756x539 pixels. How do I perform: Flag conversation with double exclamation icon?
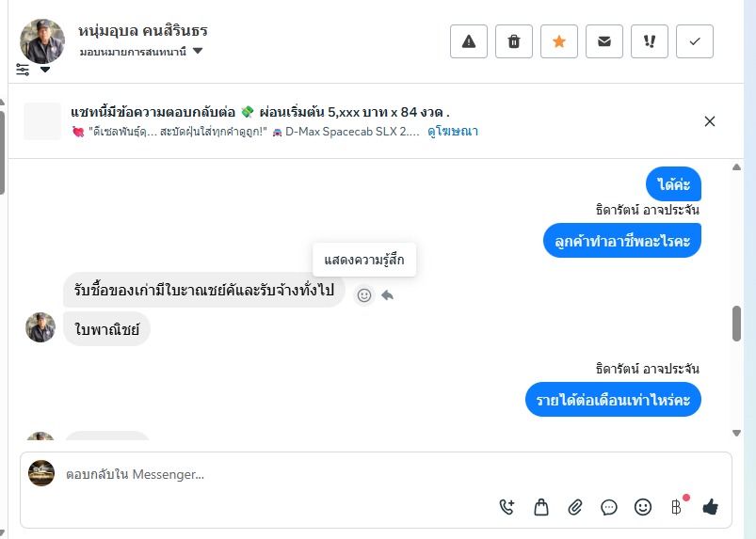point(650,41)
